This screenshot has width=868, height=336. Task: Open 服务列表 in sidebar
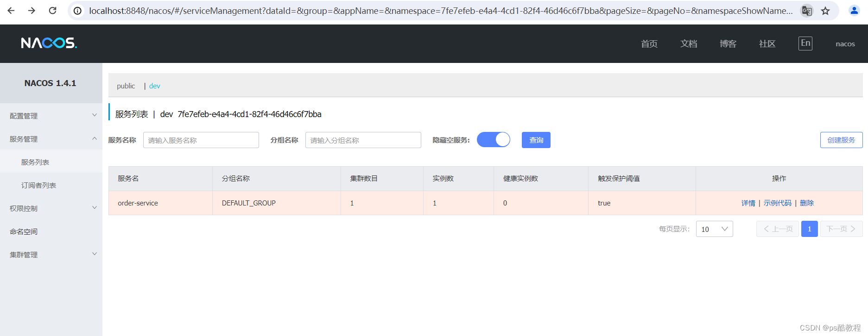tap(51, 162)
